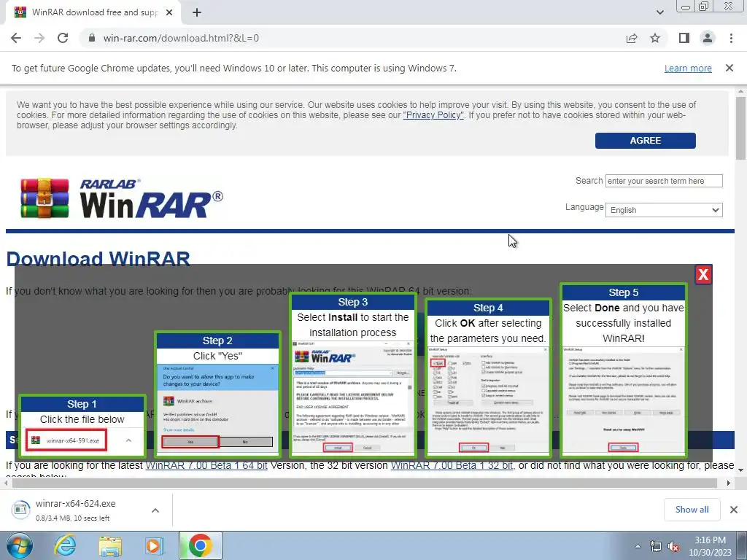Click the Step 1 instruction thumbnail
Image resolution: width=747 pixels, height=560 pixels.
[x=82, y=425]
